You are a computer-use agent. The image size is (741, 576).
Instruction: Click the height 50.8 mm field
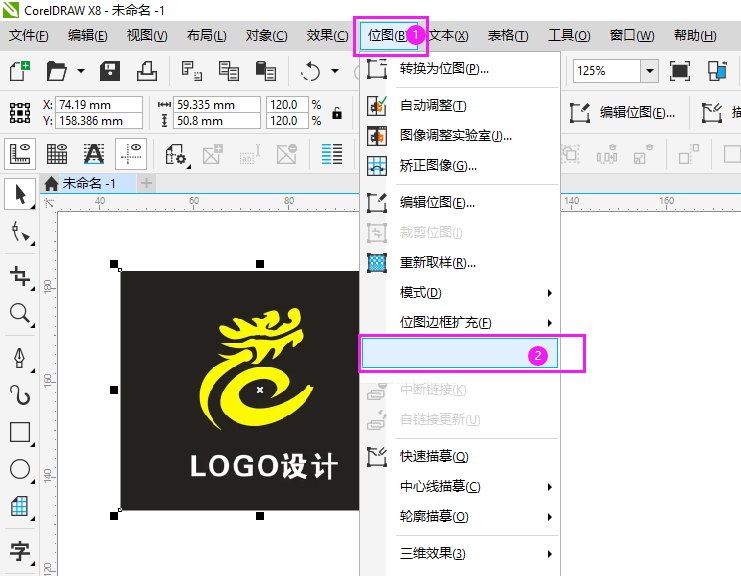click(x=216, y=121)
